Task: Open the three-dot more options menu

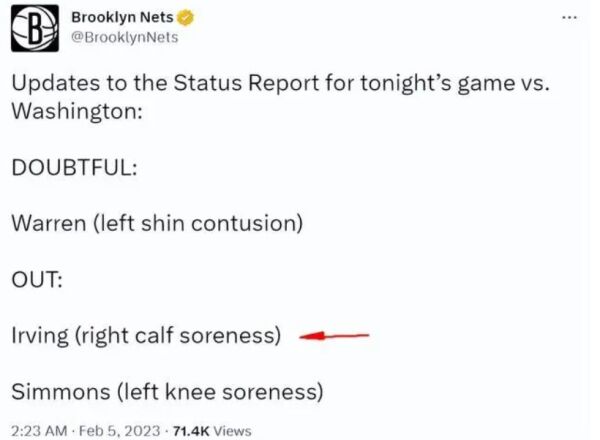Action: 569,18
